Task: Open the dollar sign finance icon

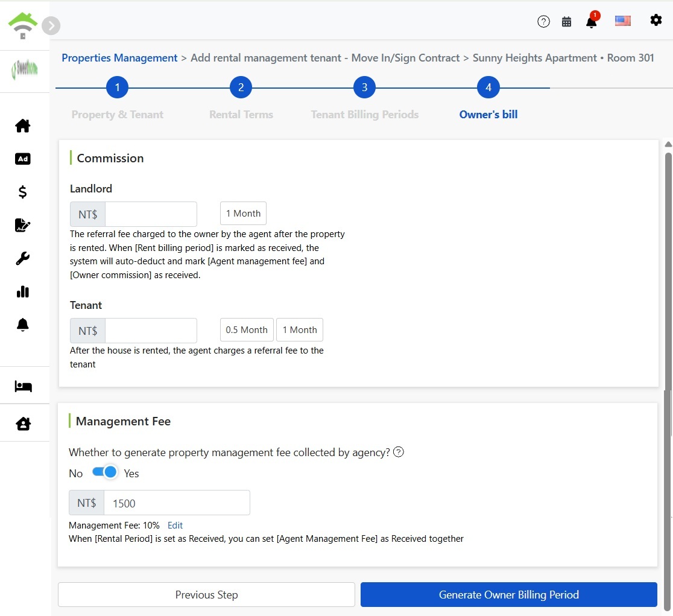Action: 23,192
